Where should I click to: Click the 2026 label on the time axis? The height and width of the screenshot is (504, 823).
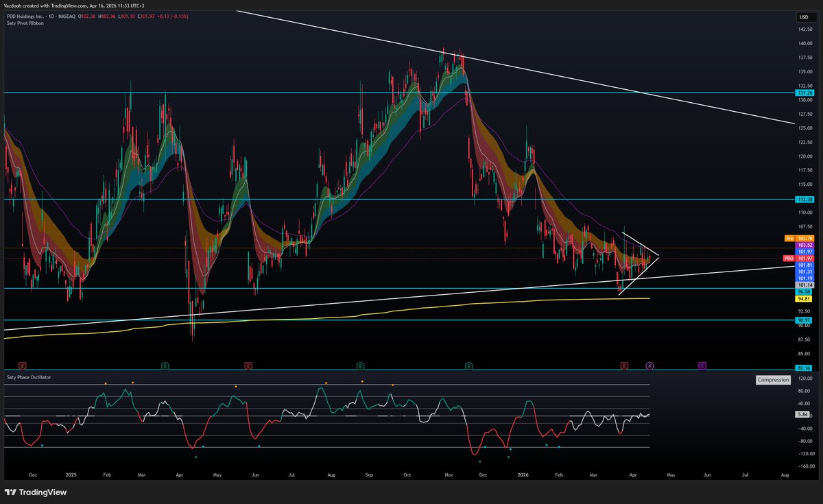tap(525, 474)
